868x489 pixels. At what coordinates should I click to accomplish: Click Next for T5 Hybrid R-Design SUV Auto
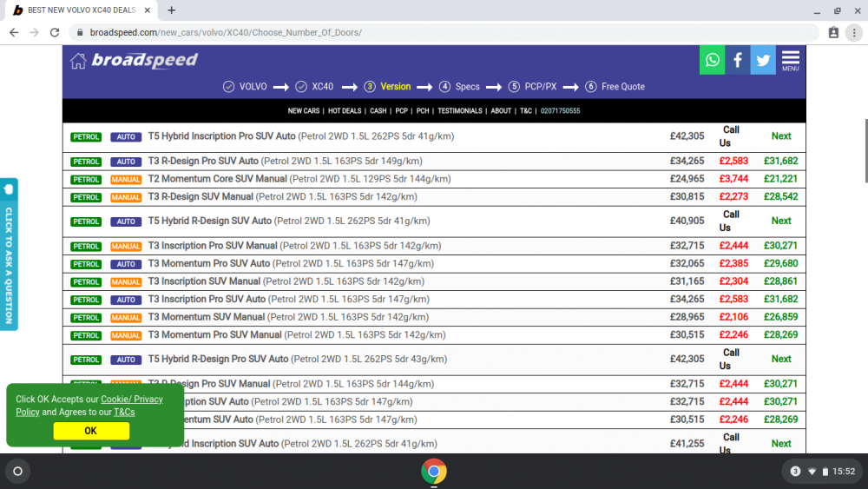781,221
